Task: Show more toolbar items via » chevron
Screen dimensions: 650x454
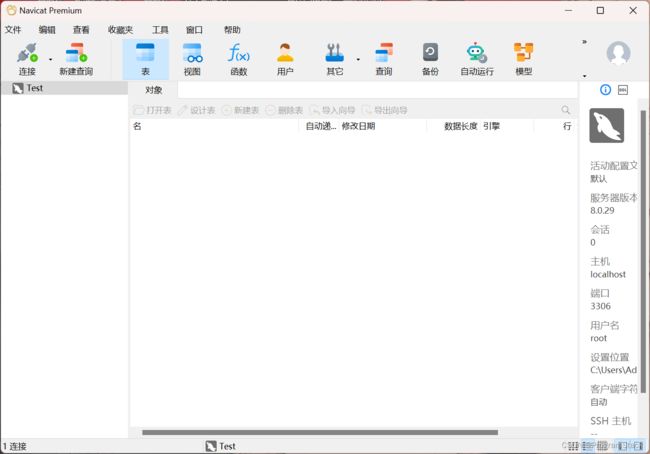Action: click(585, 42)
